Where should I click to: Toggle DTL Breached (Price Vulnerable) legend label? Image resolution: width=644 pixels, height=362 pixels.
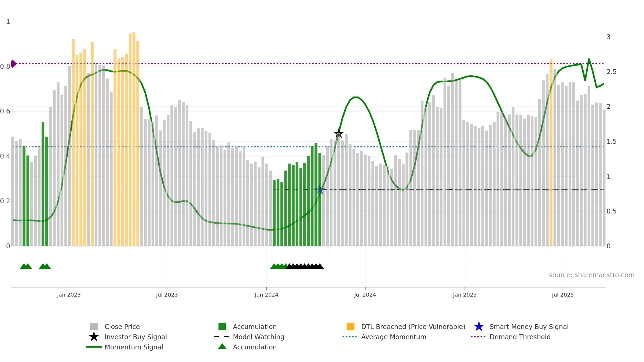click(413, 327)
